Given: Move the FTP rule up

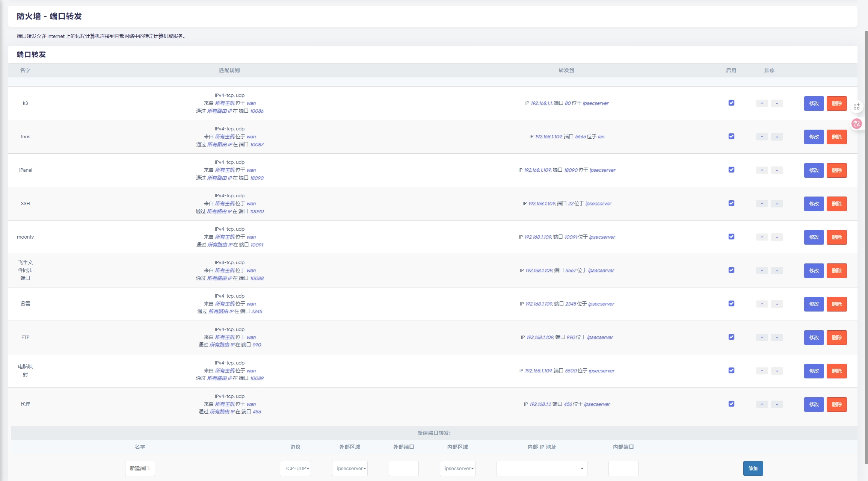Looking at the screenshot, I should 762,337.
